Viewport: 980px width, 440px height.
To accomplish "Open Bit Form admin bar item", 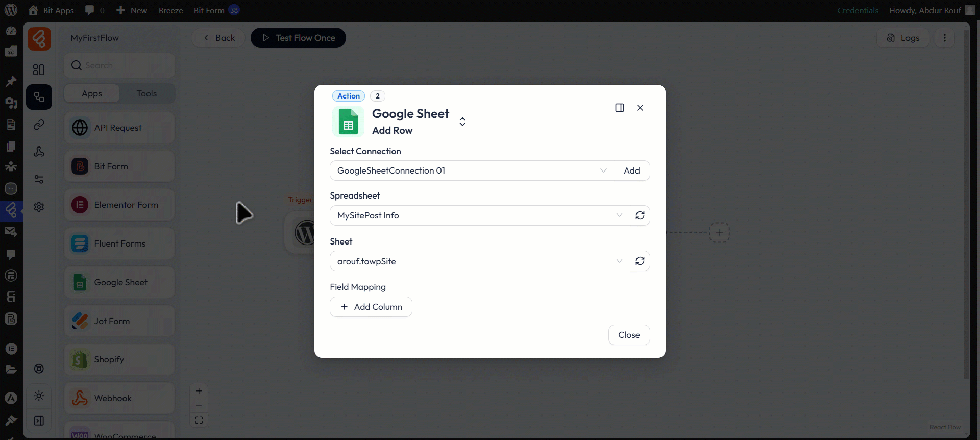I will point(216,10).
